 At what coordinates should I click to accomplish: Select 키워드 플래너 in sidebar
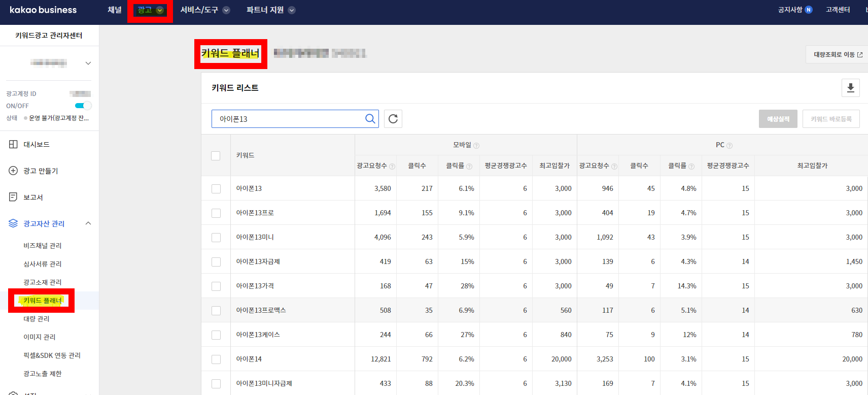coord(43,301)
